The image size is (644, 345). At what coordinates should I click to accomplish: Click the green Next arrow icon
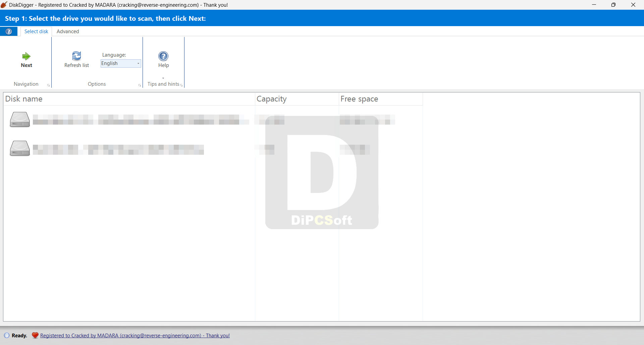point(26,56)
